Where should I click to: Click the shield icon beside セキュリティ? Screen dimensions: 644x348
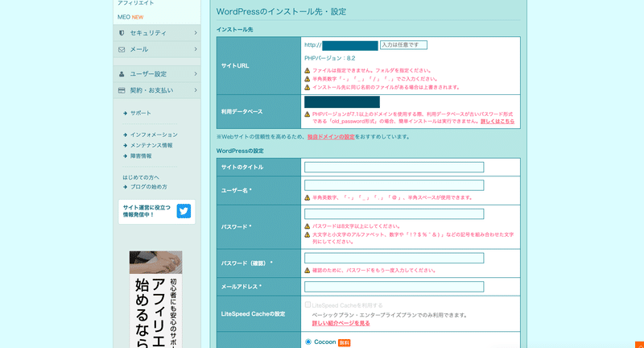[122, 33]
